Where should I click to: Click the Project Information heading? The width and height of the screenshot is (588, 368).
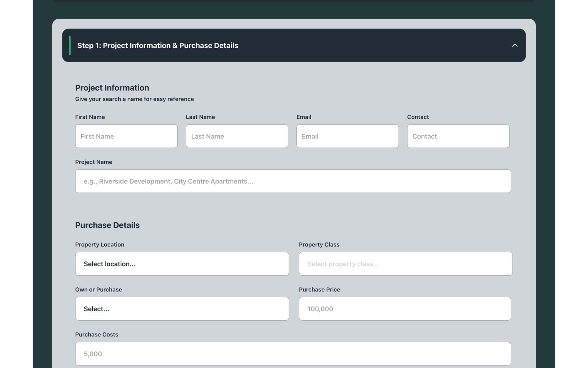coord(112,88)
